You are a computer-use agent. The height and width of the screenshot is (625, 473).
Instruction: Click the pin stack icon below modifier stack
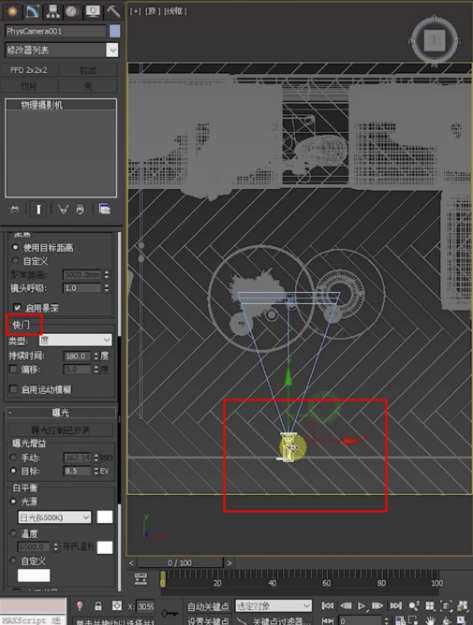[x=14, y=209]
